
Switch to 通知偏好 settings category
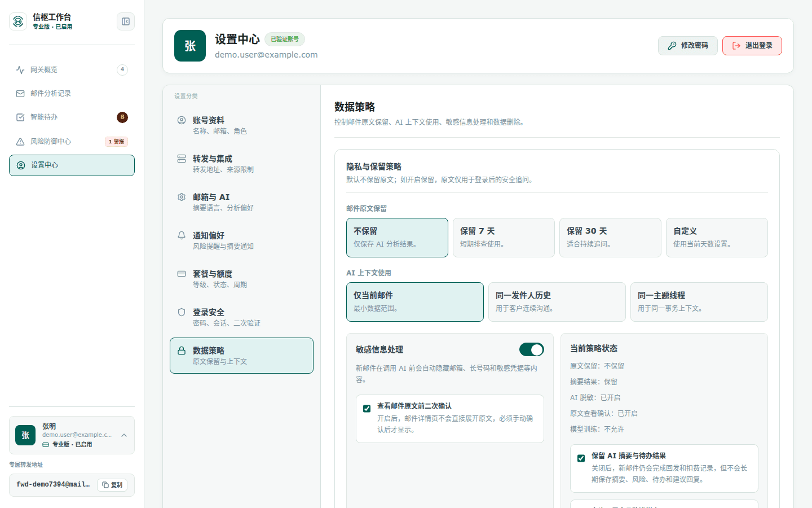point(241,240)
